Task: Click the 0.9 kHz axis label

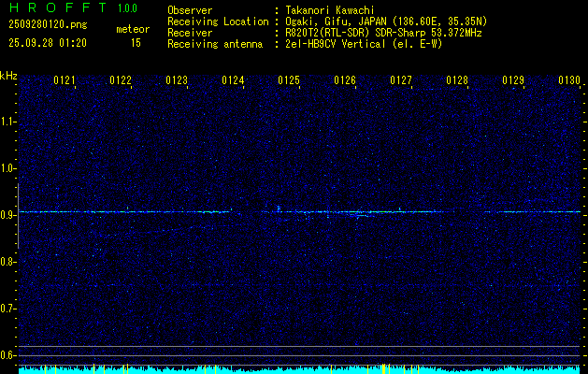Action: point(8,215)
